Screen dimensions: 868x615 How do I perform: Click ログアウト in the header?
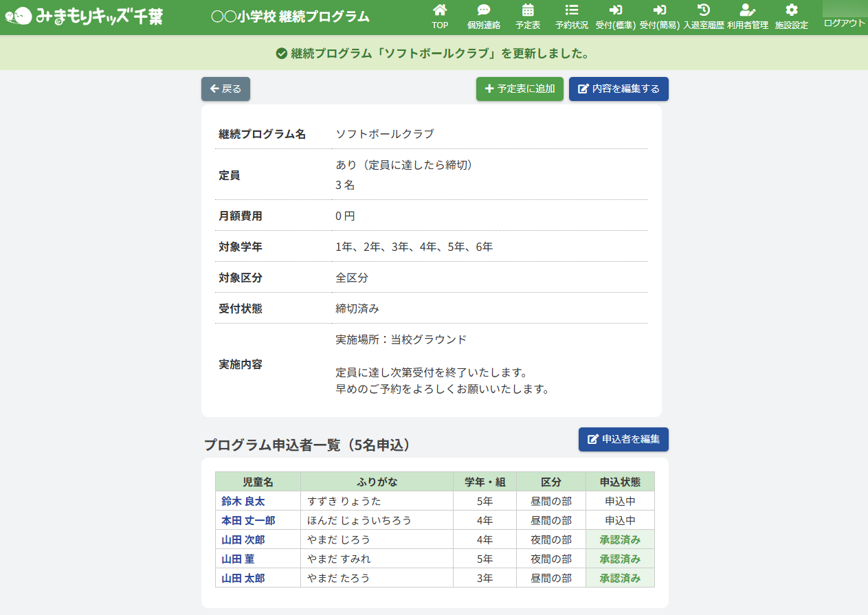(x=844, y=23)
